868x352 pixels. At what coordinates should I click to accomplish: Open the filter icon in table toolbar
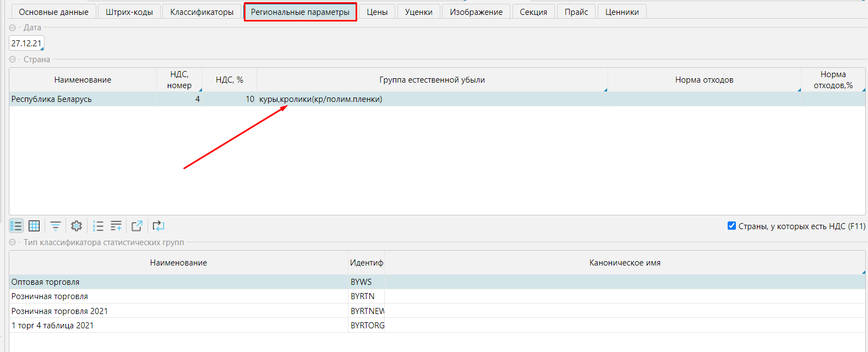pos(56,226)
